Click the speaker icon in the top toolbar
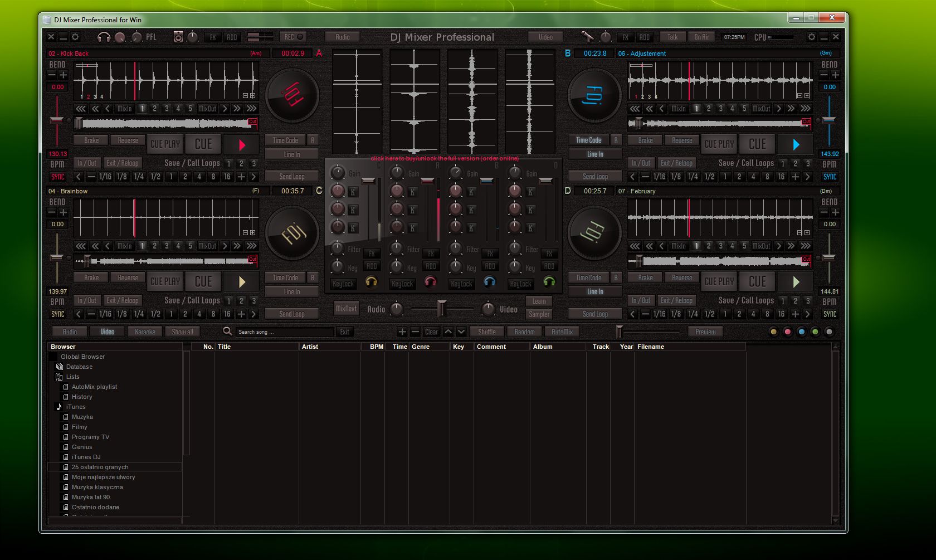Viewport: 936px width, 560px height. tap(178, 37)
